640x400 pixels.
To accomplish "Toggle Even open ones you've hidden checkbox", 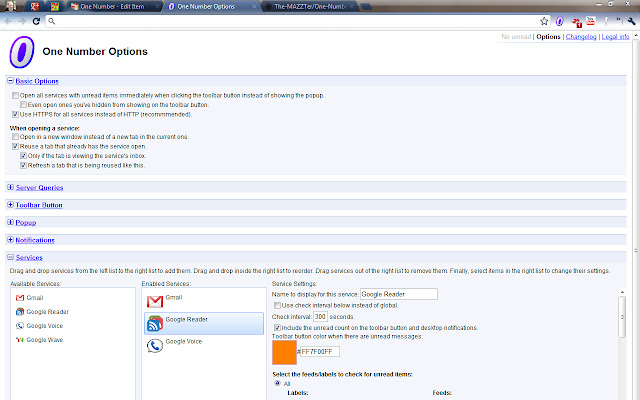I will tap(23, 105).
